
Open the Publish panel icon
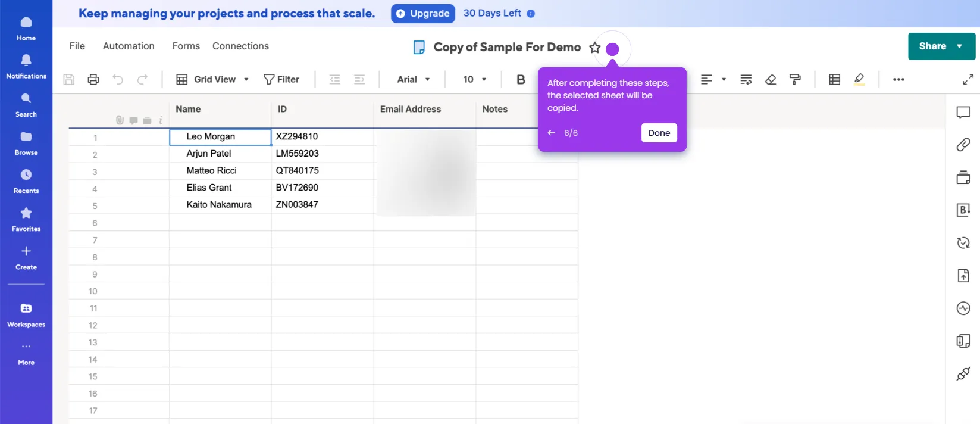(x=963, y=275)
